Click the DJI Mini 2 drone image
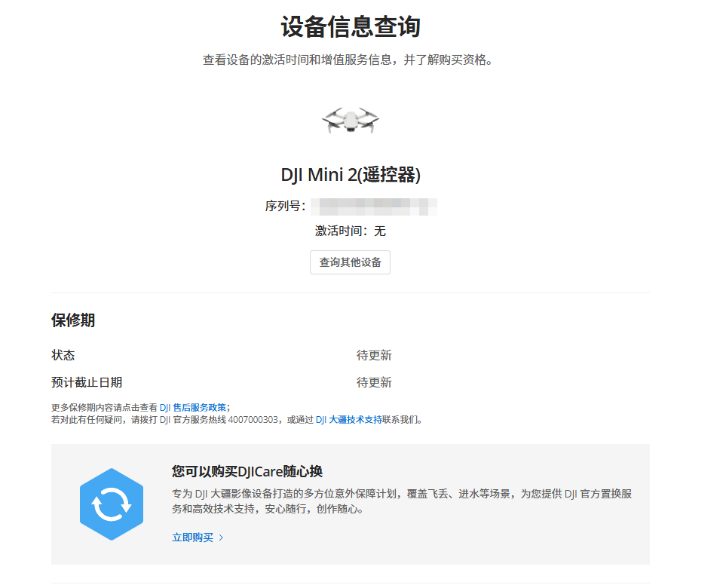Viewport: 723px width, 588px height. coord(351,121)
